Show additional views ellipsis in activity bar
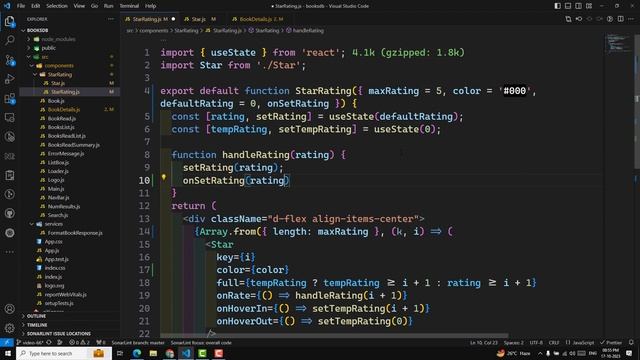This screenshot has width=640, height=360. [x=9, y=252]
